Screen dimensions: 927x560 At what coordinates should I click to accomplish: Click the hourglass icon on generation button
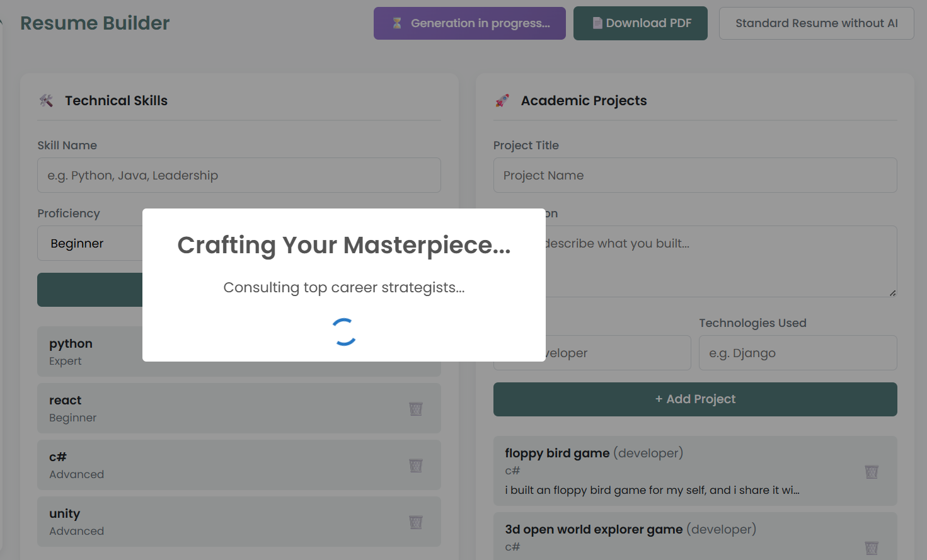pyautogui.click(x=397, y=23)
